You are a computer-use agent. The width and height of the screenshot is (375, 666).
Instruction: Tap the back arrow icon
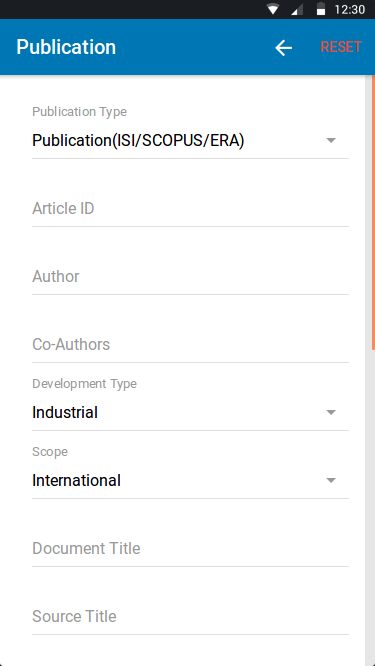[283, 48]
